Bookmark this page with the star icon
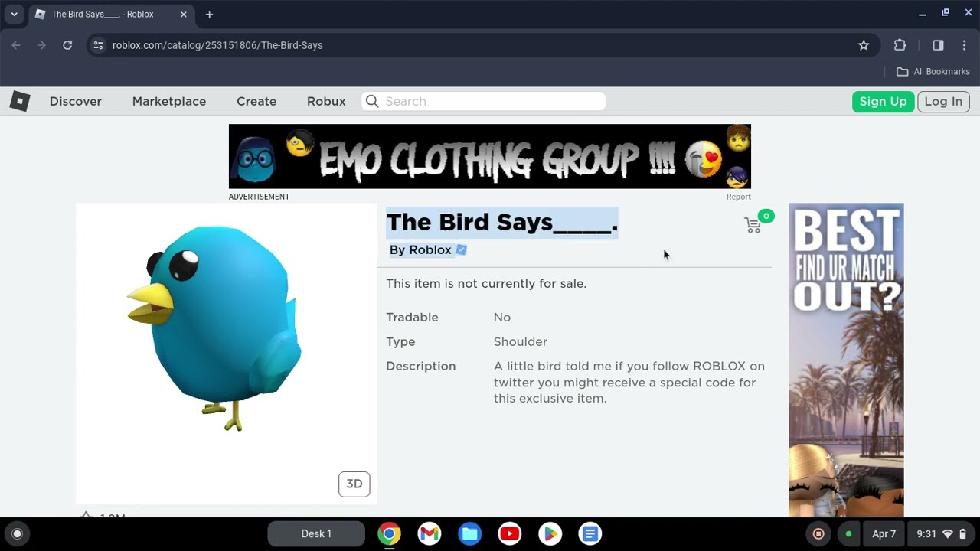Viewport: 980px width, 551px height. pyautogui.click(x=864, y=45)
